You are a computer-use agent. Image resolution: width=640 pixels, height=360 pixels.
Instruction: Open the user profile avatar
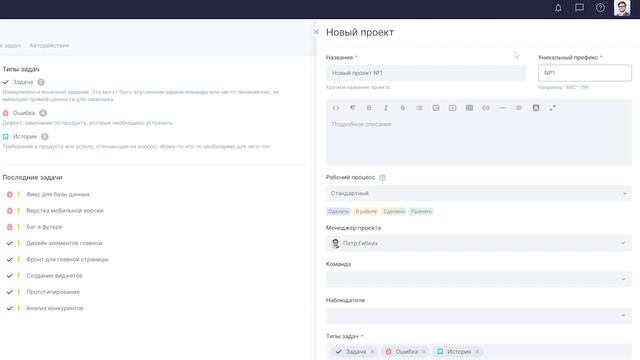click(x=622, y=8)
